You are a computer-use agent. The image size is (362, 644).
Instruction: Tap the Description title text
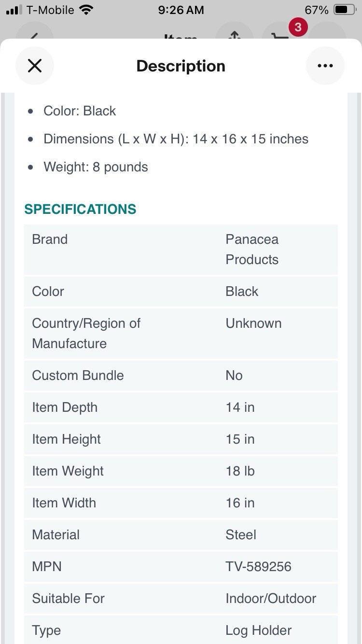pos(181,66)
